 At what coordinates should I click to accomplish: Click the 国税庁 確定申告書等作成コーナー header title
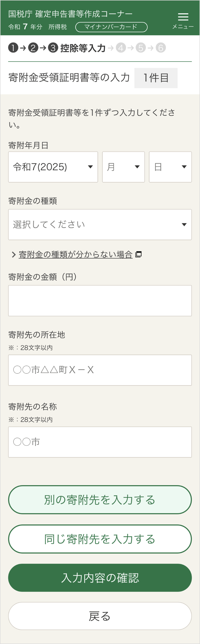70,14
